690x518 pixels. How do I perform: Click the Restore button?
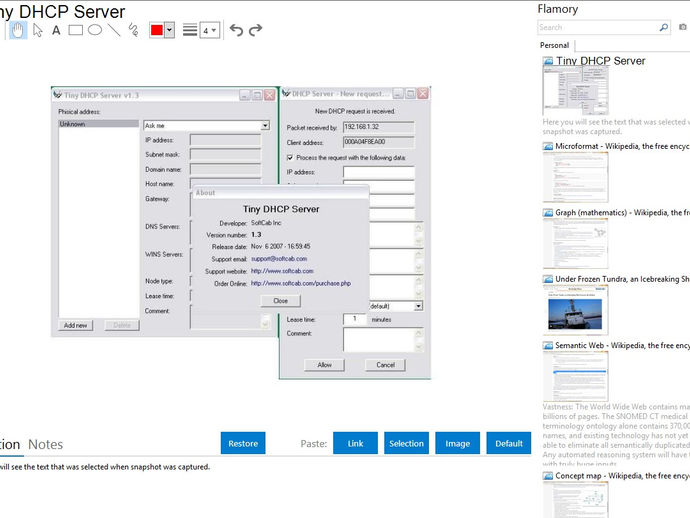click(243, 443)
